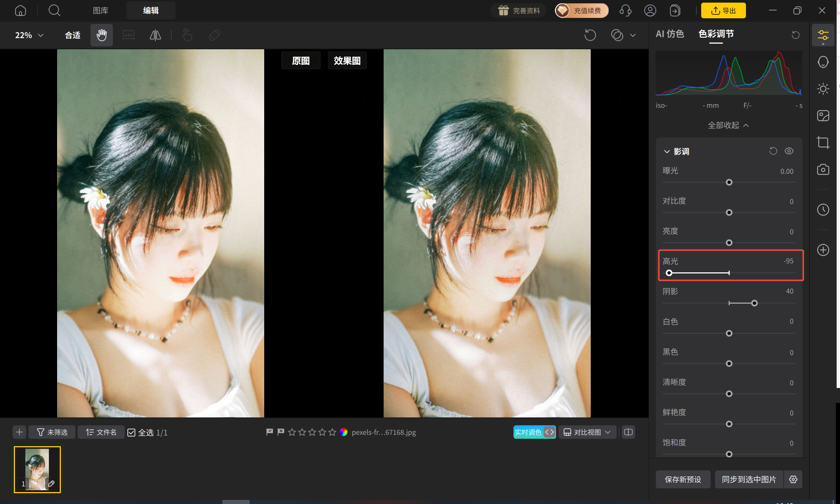Viewport: 840px width, 504px height.
Task: Click the 保存新预设 button
Action: click(x=683, y=479)
